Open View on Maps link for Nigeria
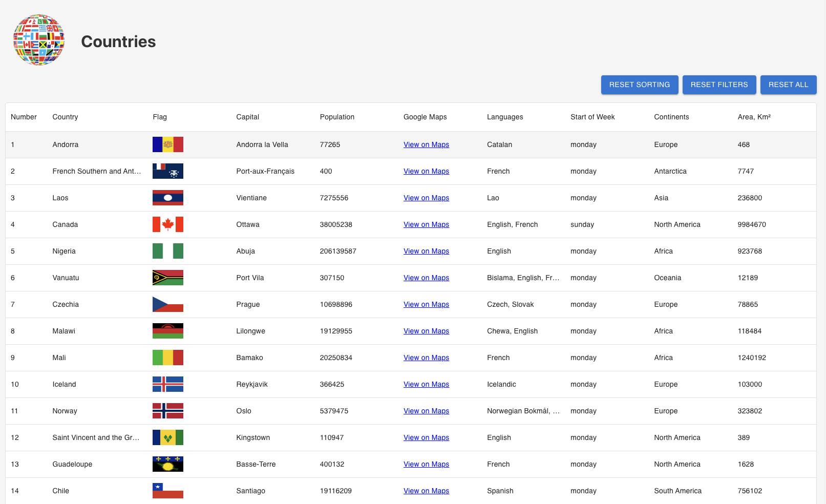Screen dimensions: 826x504 [x=426, y=251]
